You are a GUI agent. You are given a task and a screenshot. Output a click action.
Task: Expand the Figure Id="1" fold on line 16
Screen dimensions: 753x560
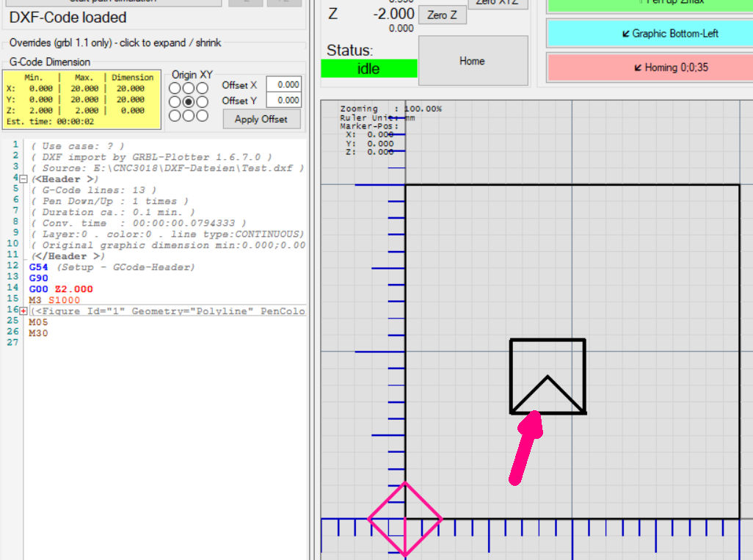(23, 311)
